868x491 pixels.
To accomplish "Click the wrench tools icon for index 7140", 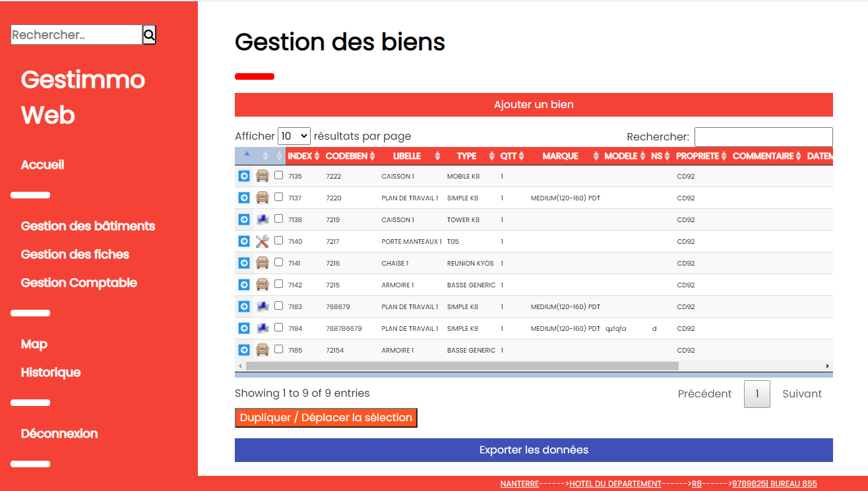I will point(263,241).
